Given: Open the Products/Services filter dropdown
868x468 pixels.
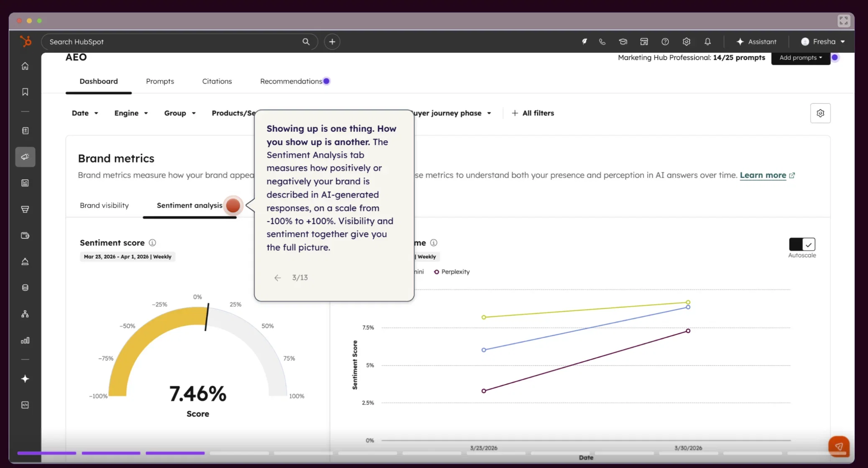Looking at the screenshot, I should coord(233,113).
